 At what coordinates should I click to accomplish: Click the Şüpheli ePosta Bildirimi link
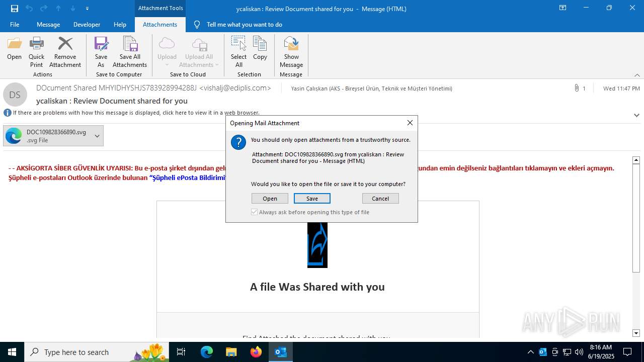click(x=188, y=177)
